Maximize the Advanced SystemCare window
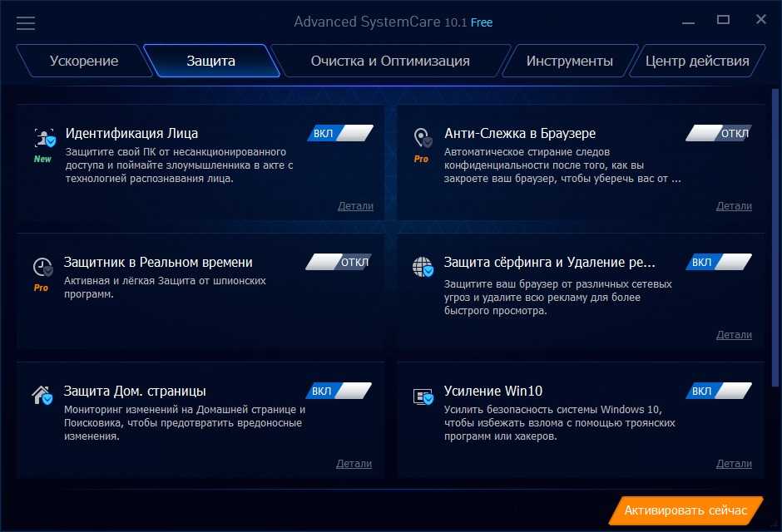Viewport: 782px width, 532px height. pos(723,20)
